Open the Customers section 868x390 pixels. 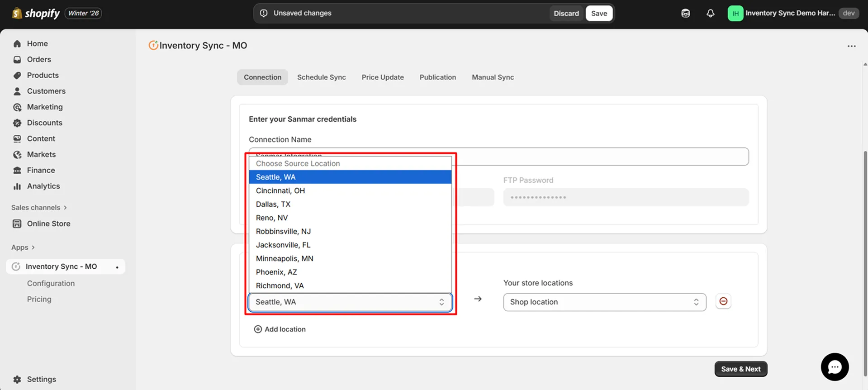point(46,91)
